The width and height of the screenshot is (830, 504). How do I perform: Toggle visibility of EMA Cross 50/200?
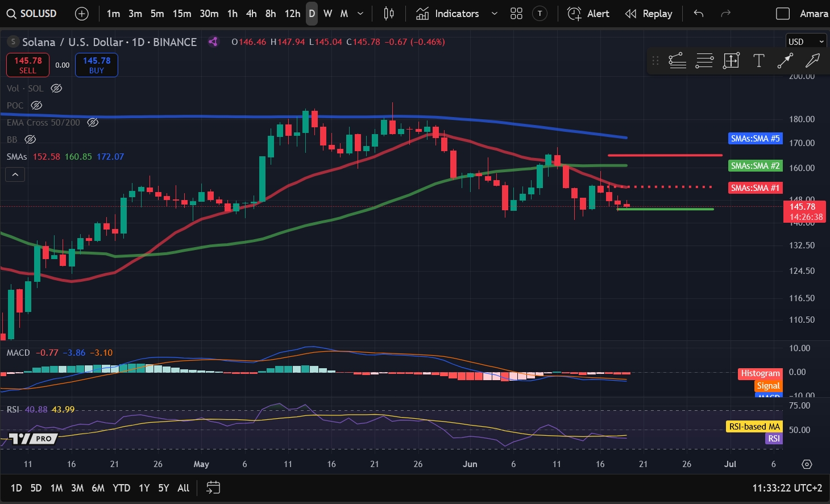[x=93, y=122]
